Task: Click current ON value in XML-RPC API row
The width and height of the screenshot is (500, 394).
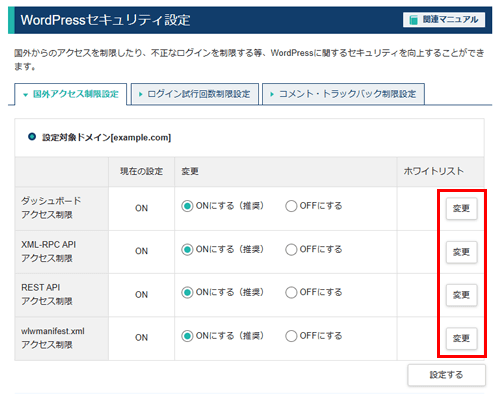Action: click(x=141, y=251)
